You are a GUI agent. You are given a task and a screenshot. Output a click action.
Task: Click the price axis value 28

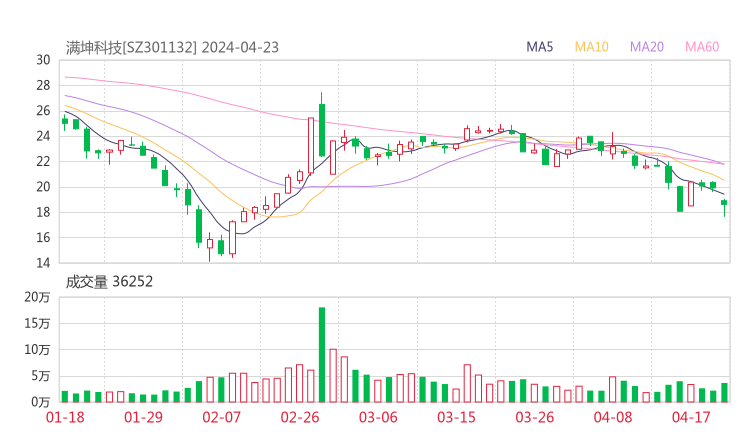(x=43, y=85)
